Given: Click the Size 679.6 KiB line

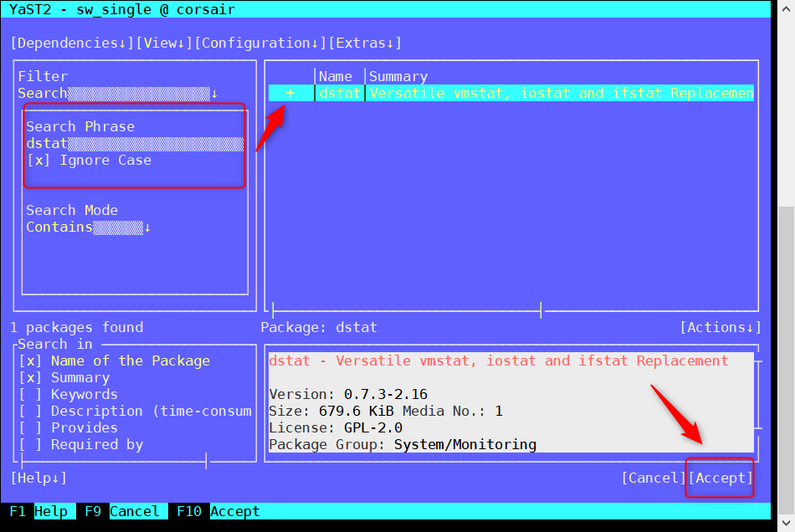Looking at the screenshot, I should [x=386, y=411].
